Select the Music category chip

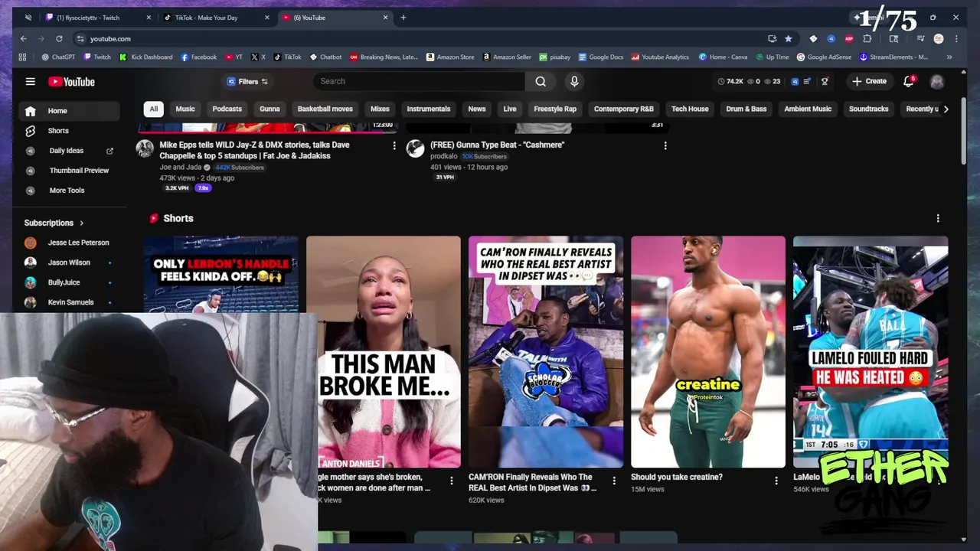tap(185, 109)
